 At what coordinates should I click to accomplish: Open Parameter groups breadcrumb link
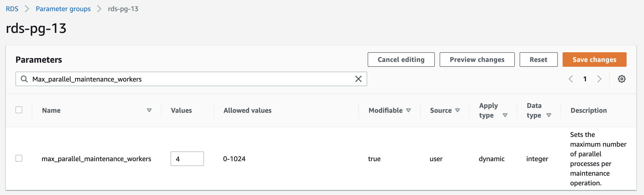tap(63, 9)
